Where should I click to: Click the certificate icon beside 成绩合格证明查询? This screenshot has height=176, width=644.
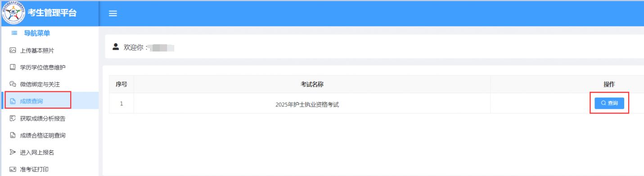[13, 135]
